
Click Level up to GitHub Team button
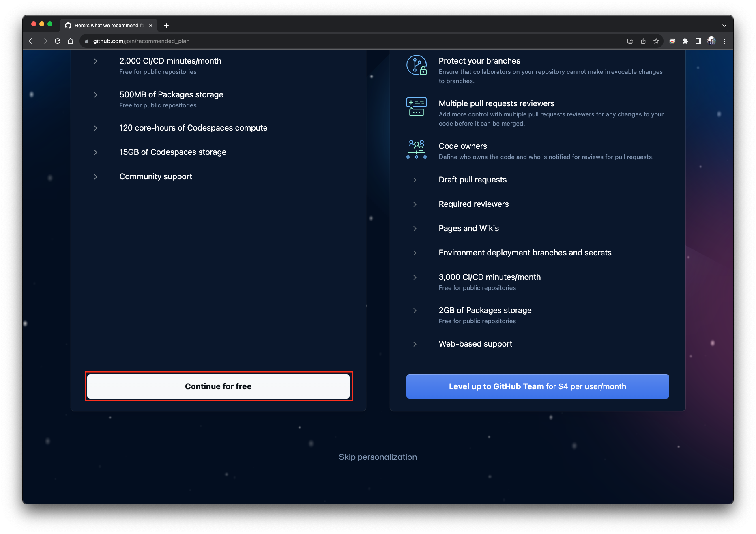537,386
